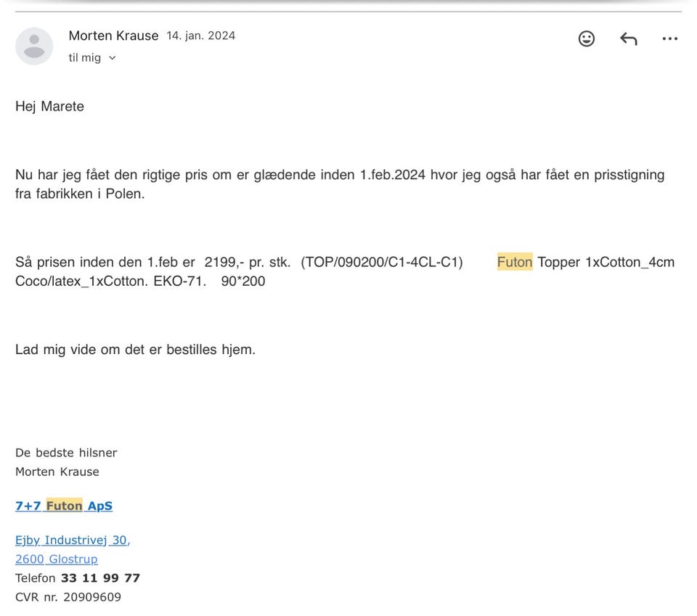Click sender name Morten Krause in header
The height and width of the screenshot is (616, 697).
113,36
